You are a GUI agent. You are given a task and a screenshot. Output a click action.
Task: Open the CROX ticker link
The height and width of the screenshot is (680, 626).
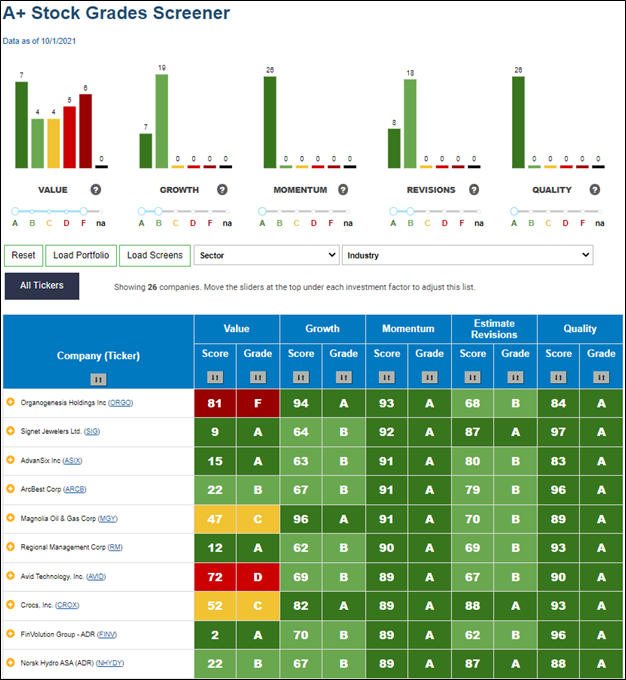(x=67, y=605)
